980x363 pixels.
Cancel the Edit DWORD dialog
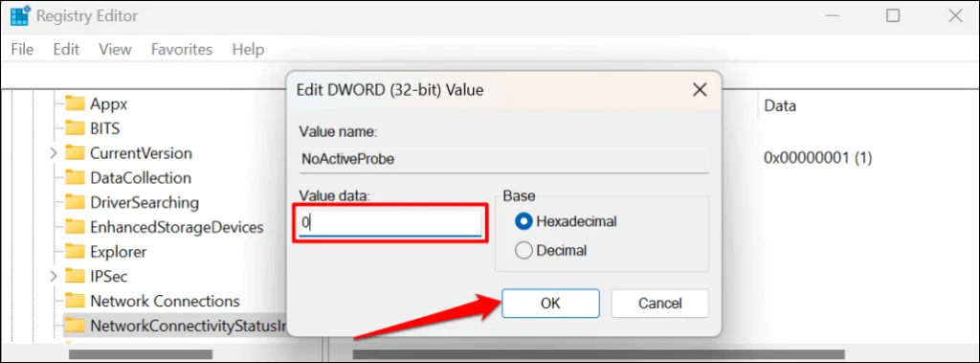click(660, 304)
